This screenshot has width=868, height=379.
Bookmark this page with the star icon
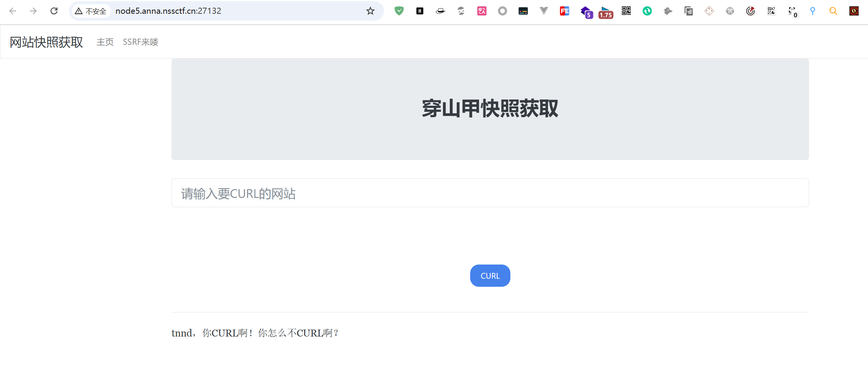pyautogui.click(x=370, y=11)
